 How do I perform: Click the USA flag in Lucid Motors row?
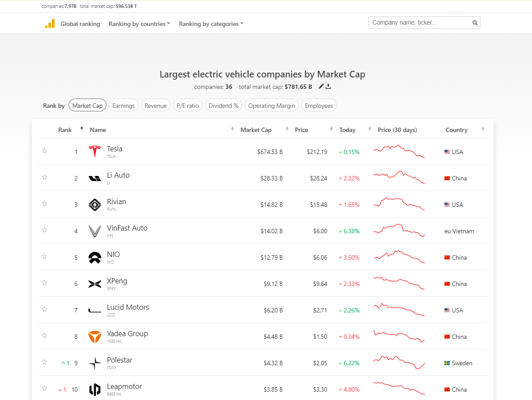coord(447,310)
